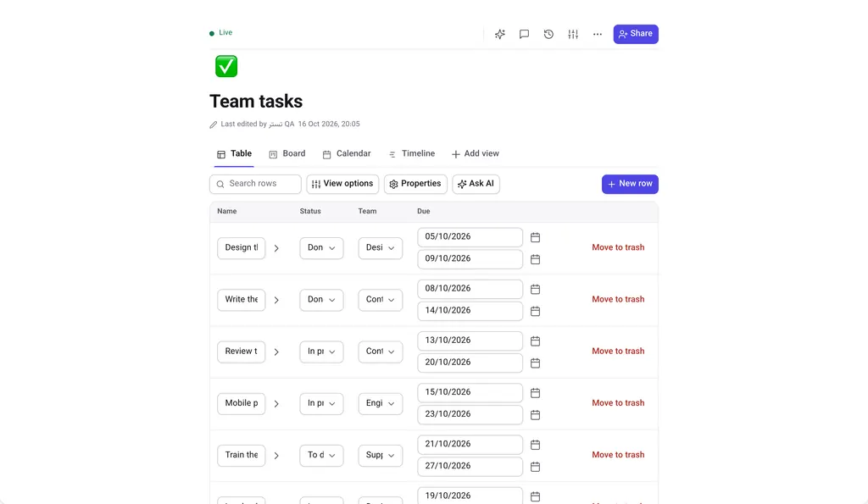
Task: Open calendar picker for 09/10/2026 date
Action: (x=536, y=259)
